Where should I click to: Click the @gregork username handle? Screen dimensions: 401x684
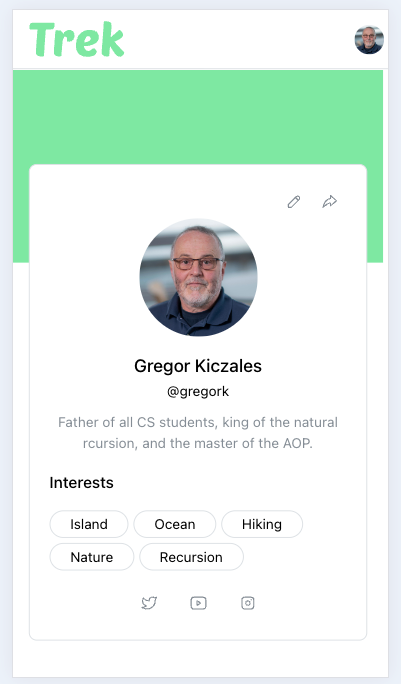point(198,391)
